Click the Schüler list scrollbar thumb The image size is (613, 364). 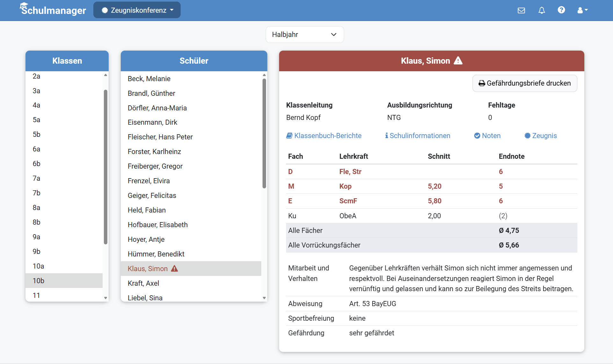point(264,134)
